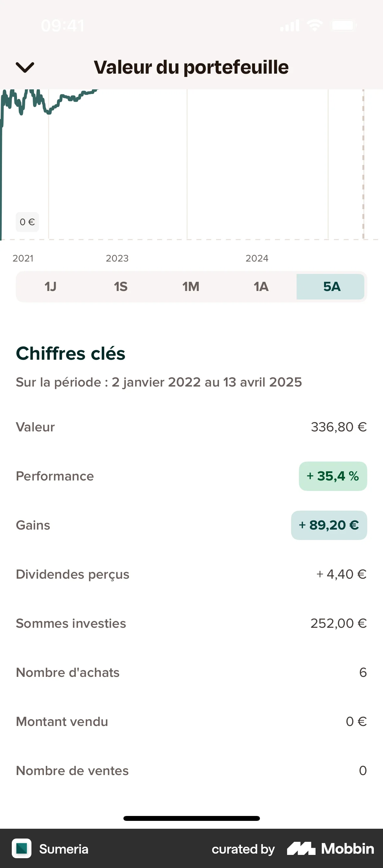Tap the battery status icon
The width and height of the screenshot is (383, 868).
coord(344,25)
